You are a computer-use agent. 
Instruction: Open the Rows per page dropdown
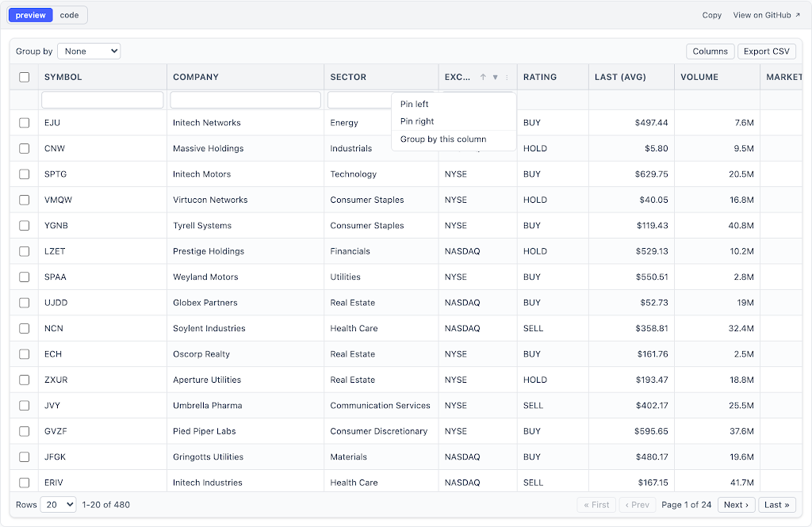(59, 505)
